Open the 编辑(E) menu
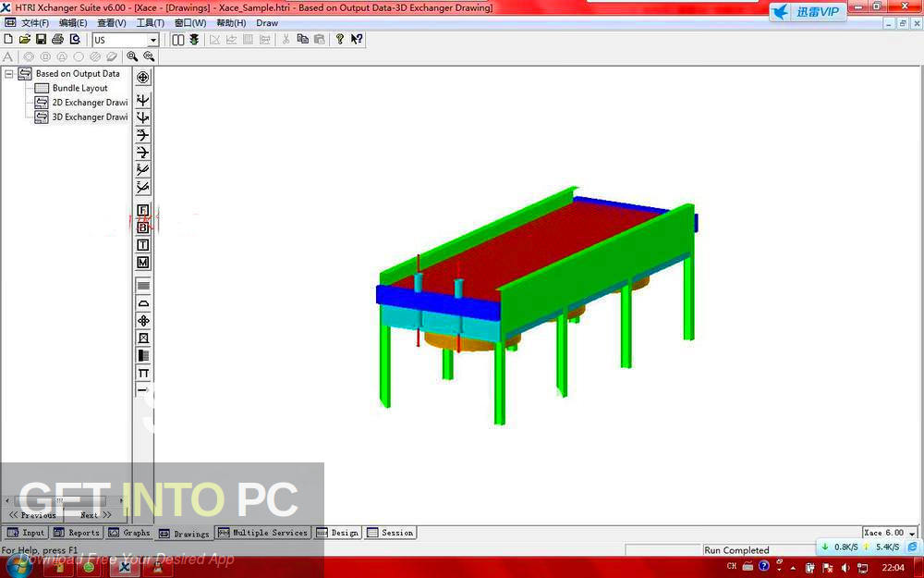The width and height of the screenshot is (924, 578). pos(73,23)
